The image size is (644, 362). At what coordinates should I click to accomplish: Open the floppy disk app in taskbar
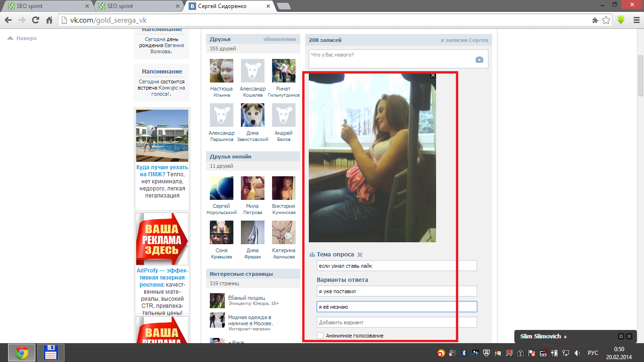coord(50,353)
